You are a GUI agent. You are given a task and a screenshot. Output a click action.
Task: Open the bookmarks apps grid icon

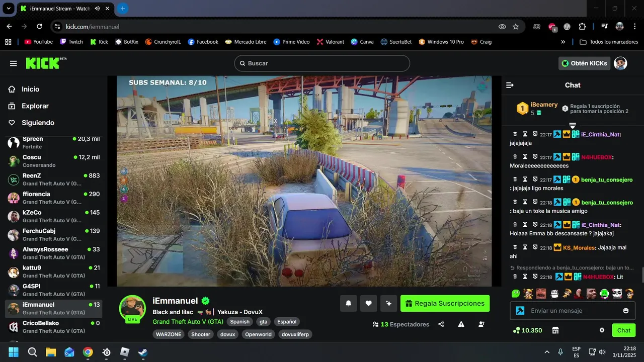pyautogui.click(x=8, y=42)
